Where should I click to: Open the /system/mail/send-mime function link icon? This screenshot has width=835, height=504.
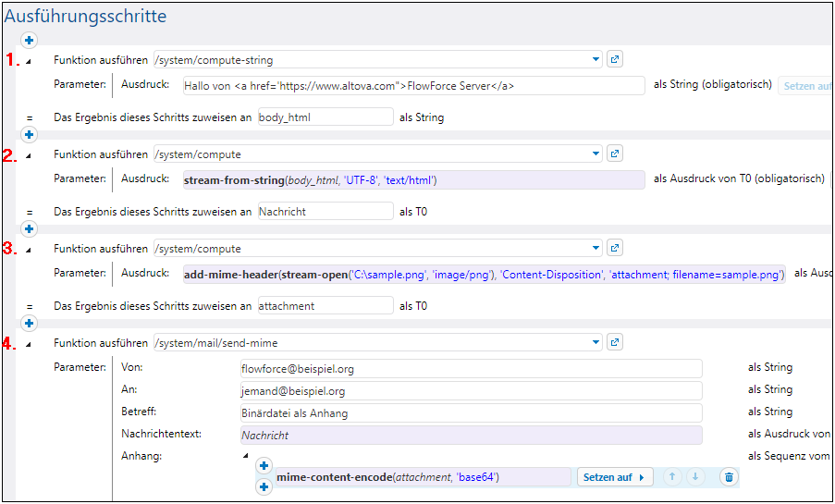point(616,343)
